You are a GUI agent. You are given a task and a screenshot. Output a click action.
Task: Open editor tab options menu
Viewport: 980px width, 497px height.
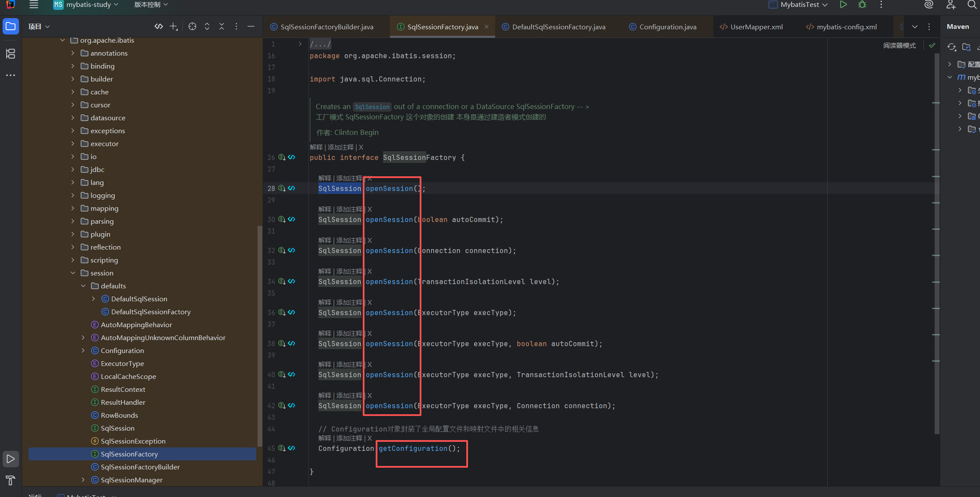pyautogui.click(x=929, y=27)
